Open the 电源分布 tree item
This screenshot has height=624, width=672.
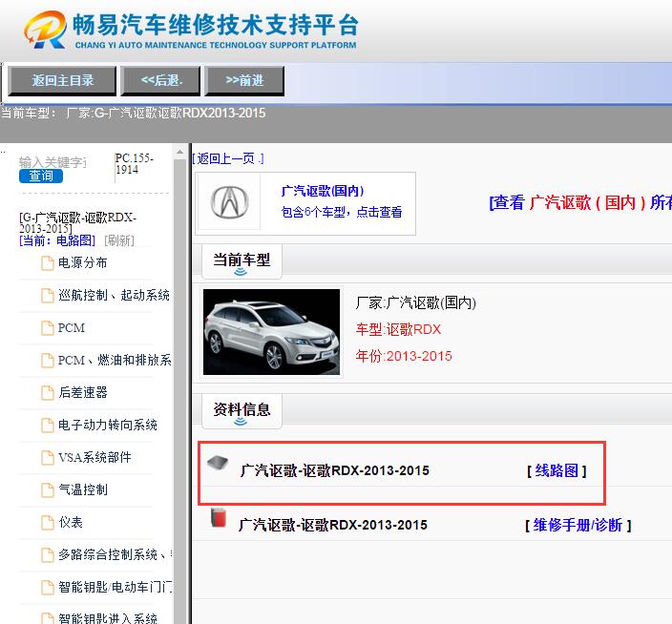[83, 262]
